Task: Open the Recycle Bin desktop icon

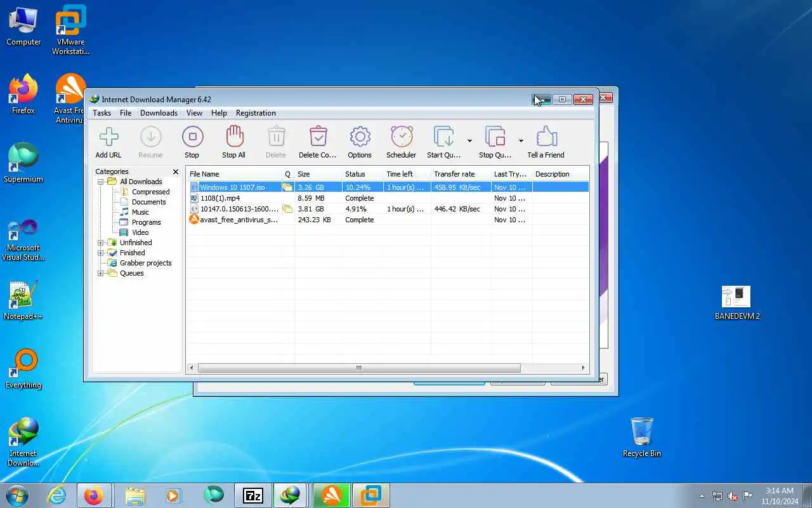Action: (x=642, y=437)
